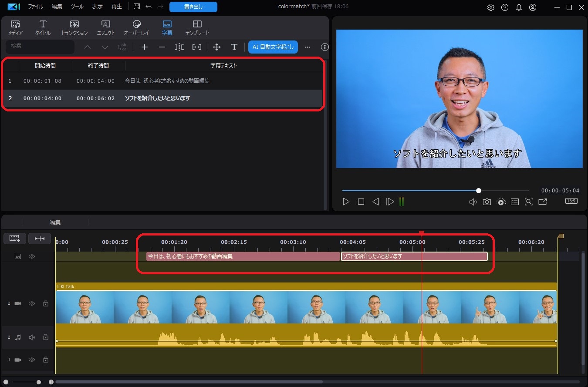588x387 pixels.
Task: Add a new subtitle with the plus icon
Action: tap(144, 47)
